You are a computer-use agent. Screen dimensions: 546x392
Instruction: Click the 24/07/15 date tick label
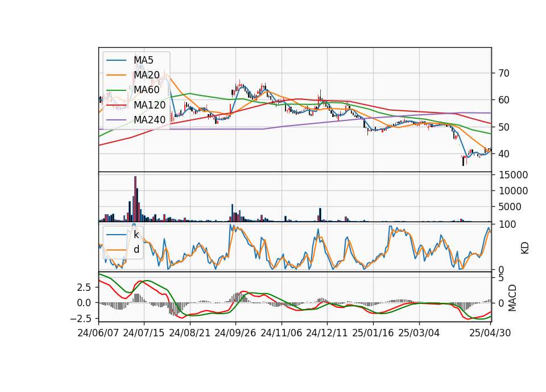(x=144, y=333)
